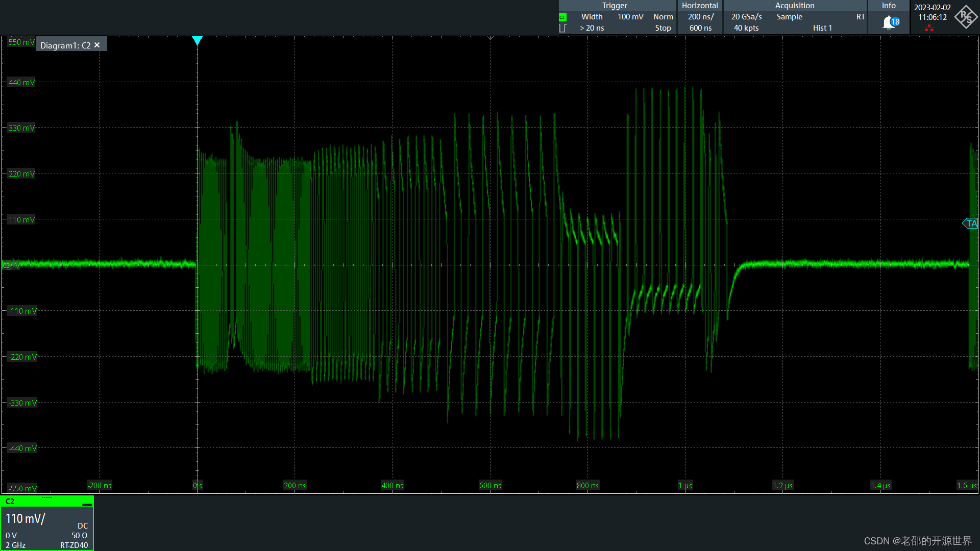Click the 50 Ω impedance setting
The width and height of the screenshot is (980, 551).
point(80,536)
